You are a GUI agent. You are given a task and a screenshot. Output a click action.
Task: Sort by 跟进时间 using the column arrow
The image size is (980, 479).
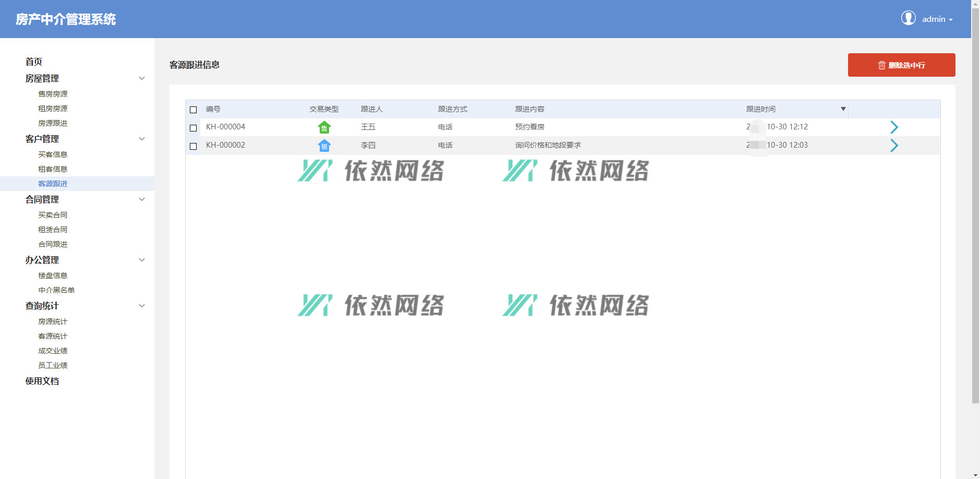pyautogui.click(x=843, y=109)
